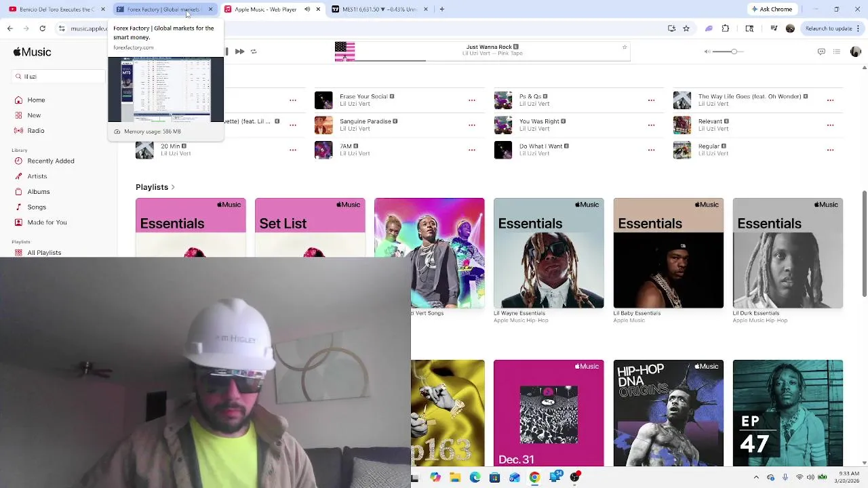The height and width of the screenshot is (488, 868).
Task: Reload the page in Chrome
Action: (43, 28)
